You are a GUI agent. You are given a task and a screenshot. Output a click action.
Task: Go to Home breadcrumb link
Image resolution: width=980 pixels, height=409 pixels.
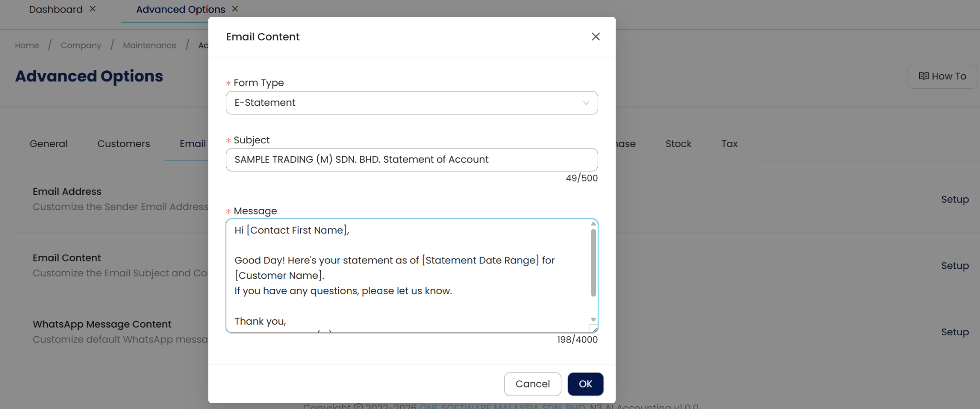(x=27, y=45)
